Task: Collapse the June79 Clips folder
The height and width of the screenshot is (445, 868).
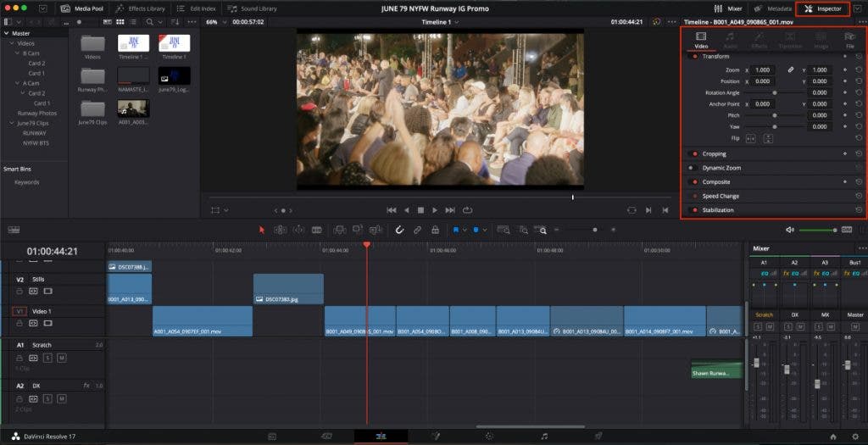Action: pyautogui.click(x=12, y=124)
